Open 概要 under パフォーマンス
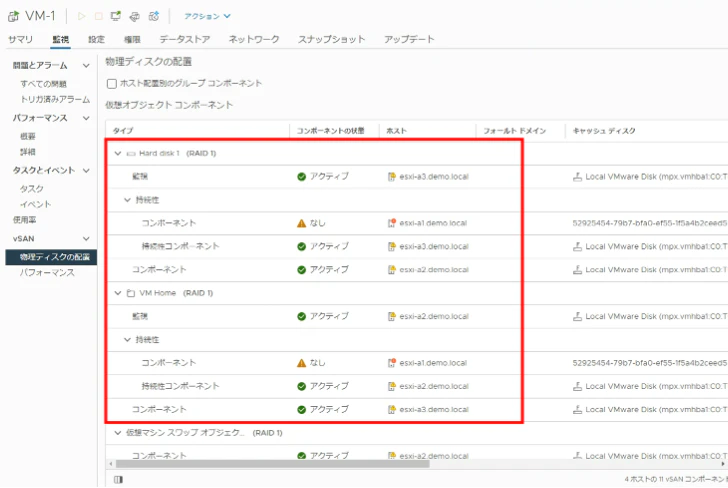 [x=28, y=137]
